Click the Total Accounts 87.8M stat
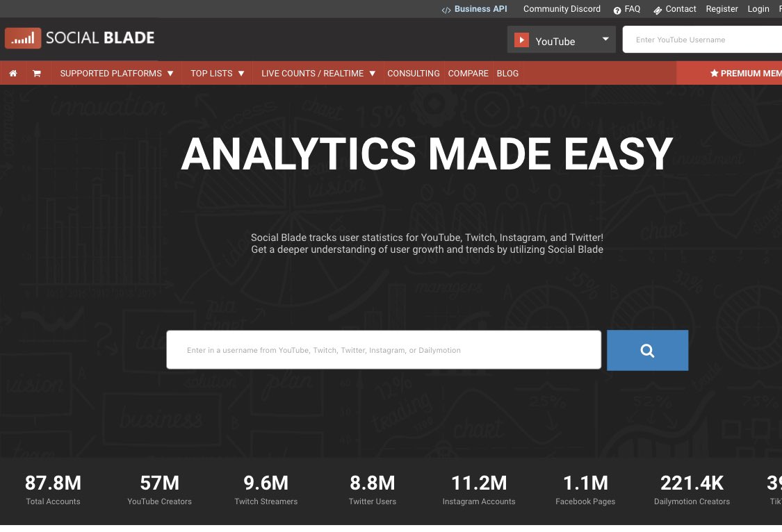This screenshot has height=532, width=782. pos(53,490)
